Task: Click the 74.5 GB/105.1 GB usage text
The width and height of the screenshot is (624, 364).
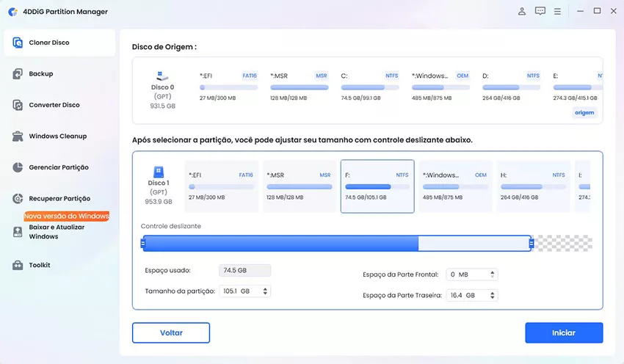Action: click(366, 197)
